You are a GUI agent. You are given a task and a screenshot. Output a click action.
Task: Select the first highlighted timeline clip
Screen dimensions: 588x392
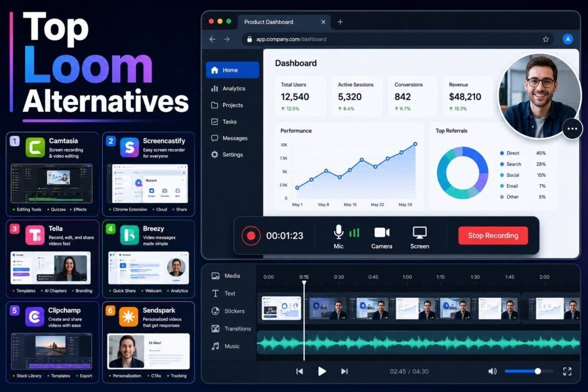pos(281,308)
